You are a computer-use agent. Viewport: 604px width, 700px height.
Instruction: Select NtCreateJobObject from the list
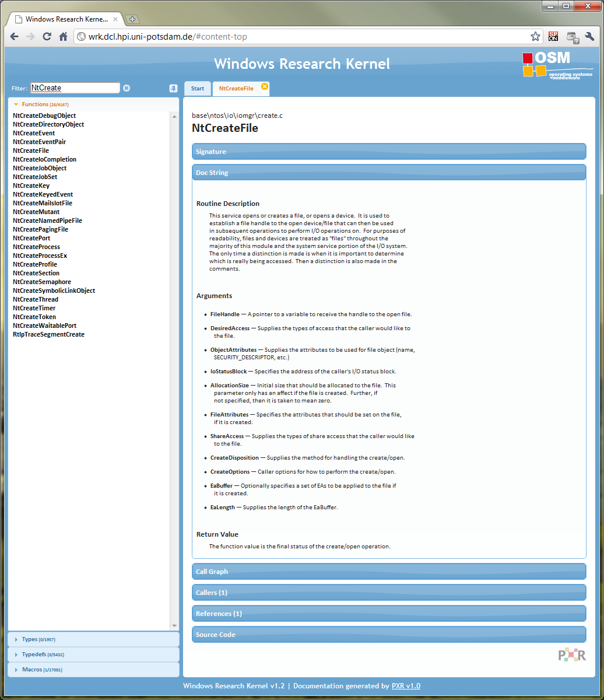[x=40, y=168]
